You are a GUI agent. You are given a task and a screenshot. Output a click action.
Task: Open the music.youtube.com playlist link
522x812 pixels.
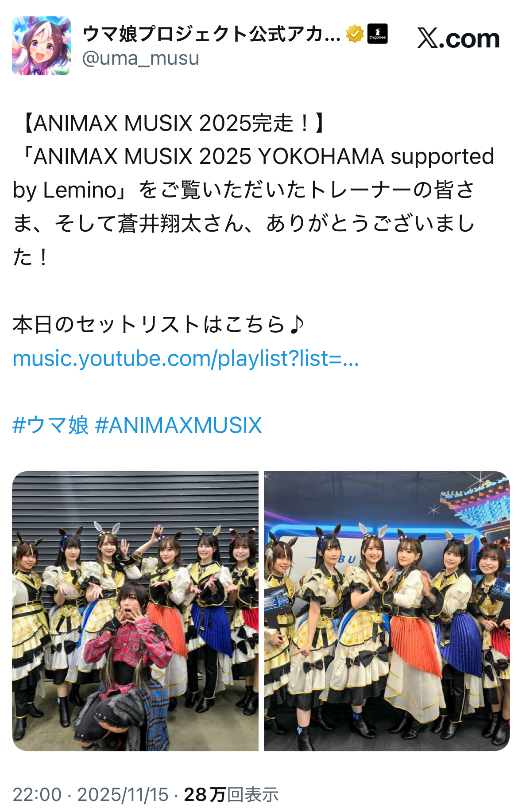(x=186, y=358)
